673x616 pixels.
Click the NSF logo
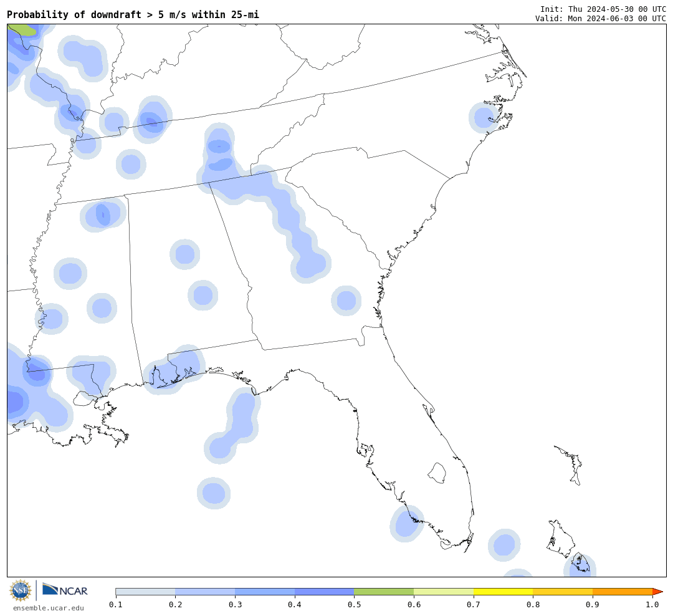click(21, 590)
